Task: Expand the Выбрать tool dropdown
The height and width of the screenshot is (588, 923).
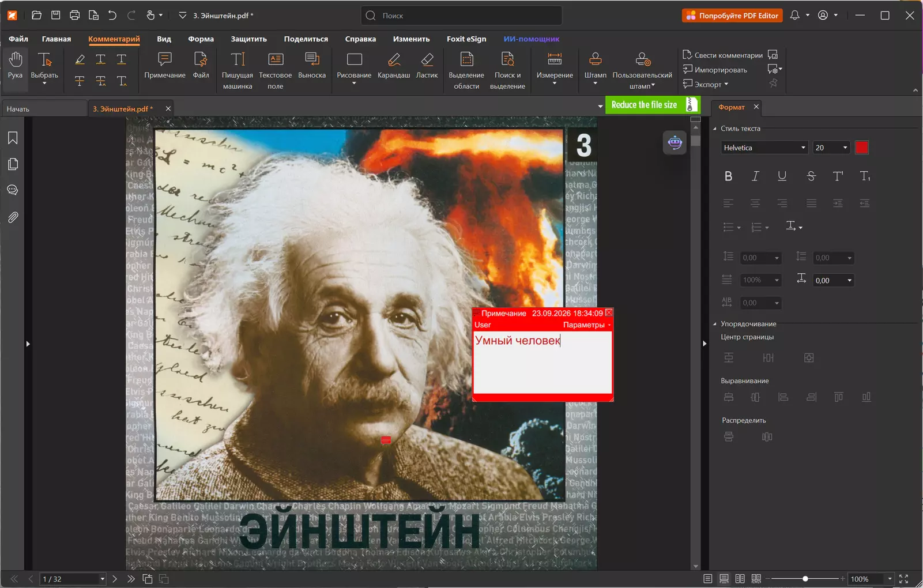Action: click(x=44, y=84)
